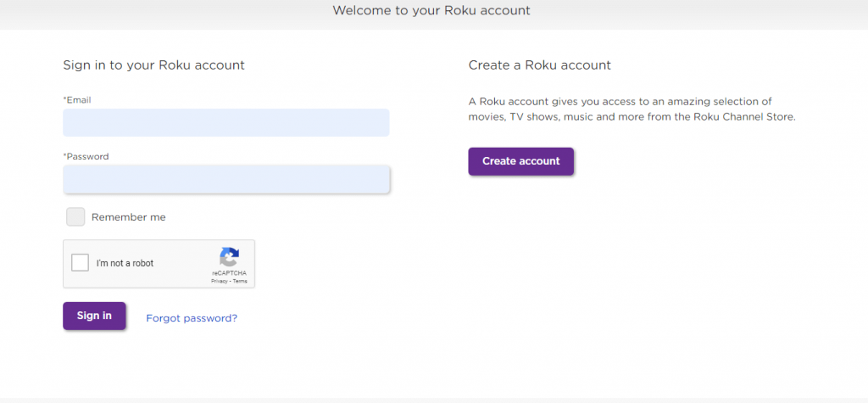Image resolution: width=868 pixels, height=403 pixels.
Task: Tick the Remember me checkbox
Action: point(75,216)
